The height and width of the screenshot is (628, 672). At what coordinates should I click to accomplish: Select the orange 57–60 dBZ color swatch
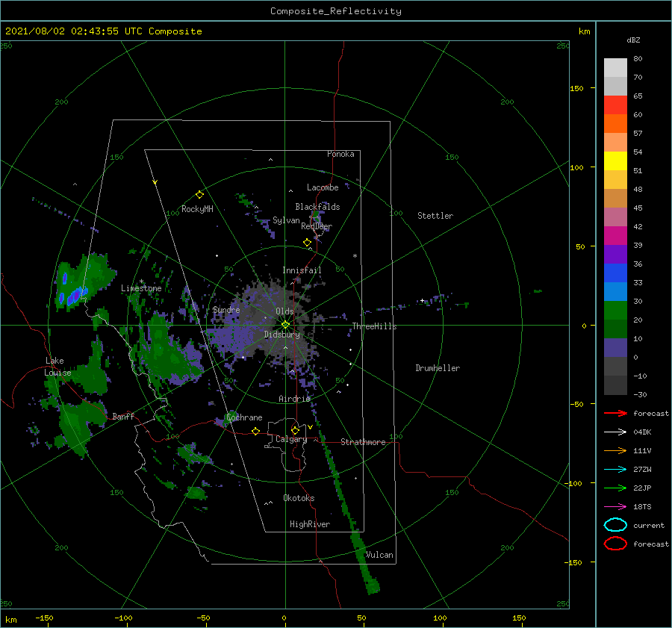(615, 124)
